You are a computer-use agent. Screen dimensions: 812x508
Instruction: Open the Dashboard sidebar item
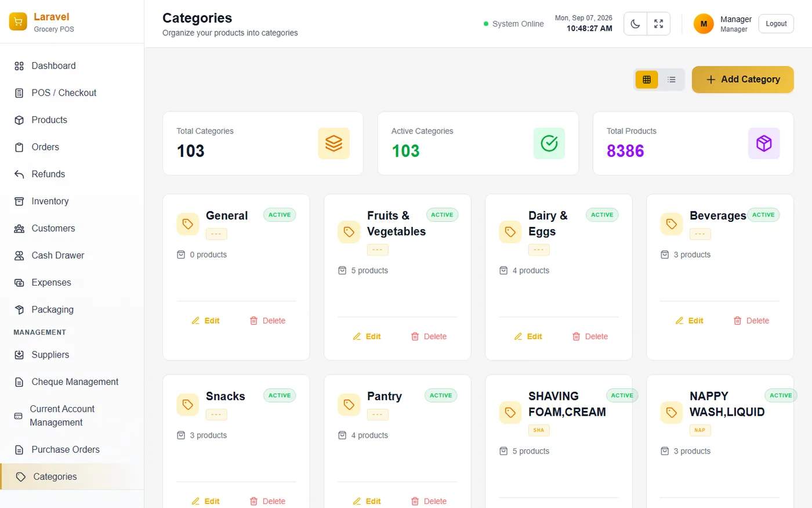[x=72, y=66]
